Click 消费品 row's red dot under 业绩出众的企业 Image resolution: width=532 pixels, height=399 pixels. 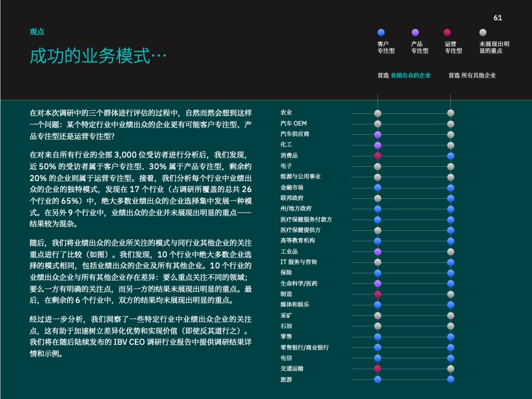[377, 156]
